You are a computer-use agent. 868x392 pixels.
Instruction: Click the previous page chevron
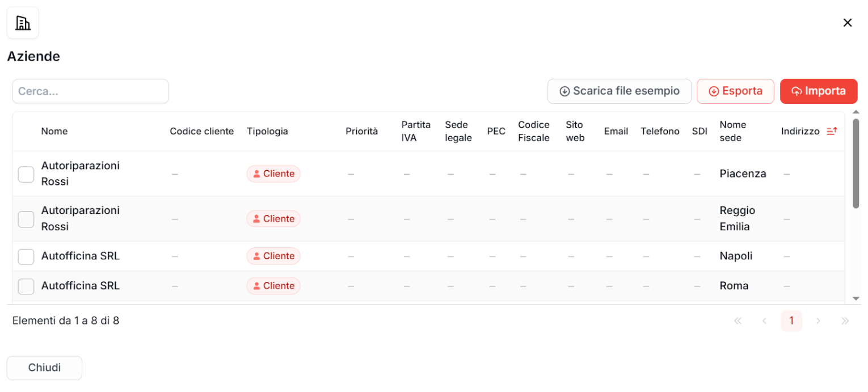(764, 321)
